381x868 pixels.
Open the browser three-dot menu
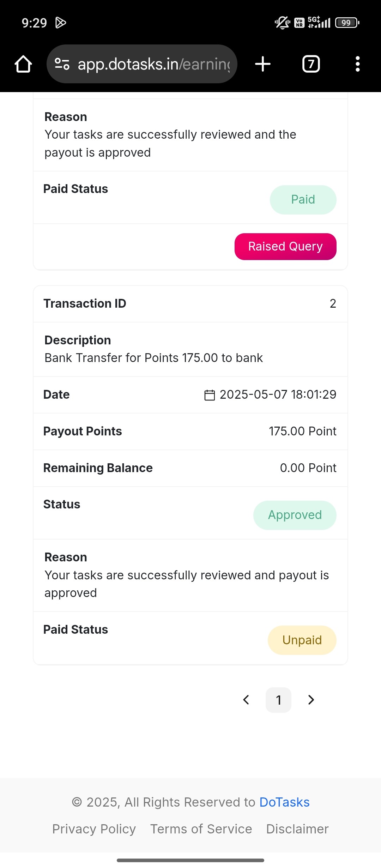pyautogui.click(x=358, y=64)
